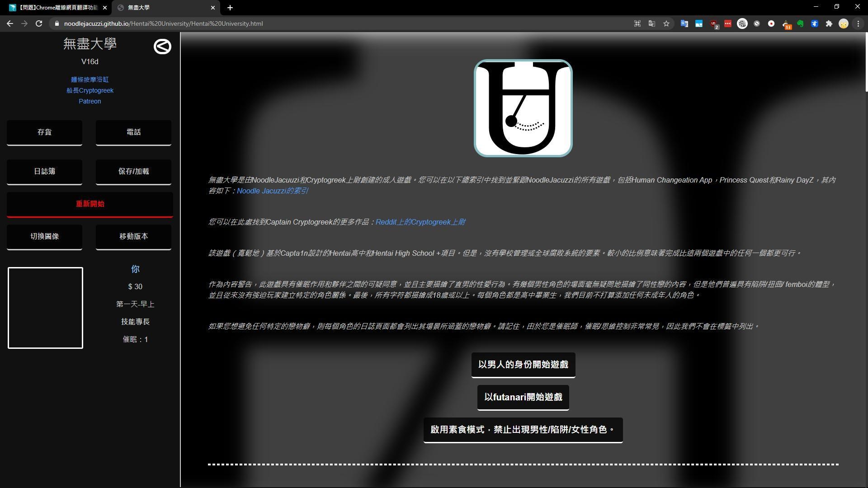
Task: Click 以futanari開始遊戲 button
Action: pos(523,397)
